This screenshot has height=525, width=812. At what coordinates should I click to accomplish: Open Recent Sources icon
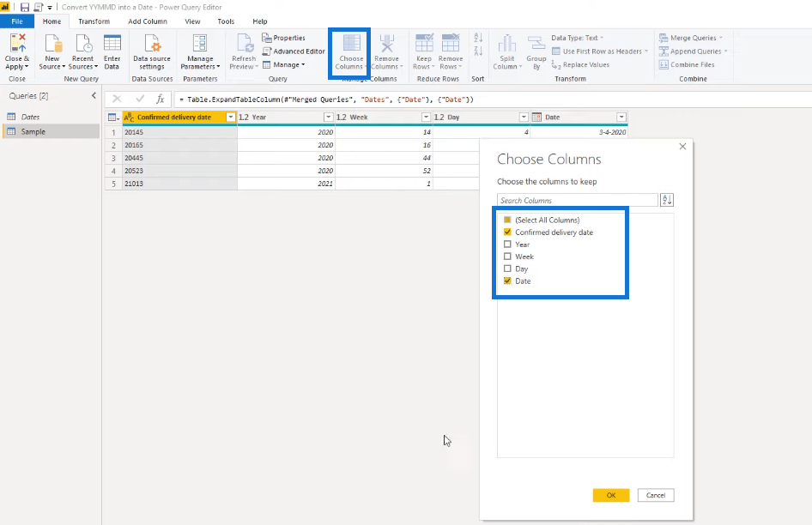[83, 44]
